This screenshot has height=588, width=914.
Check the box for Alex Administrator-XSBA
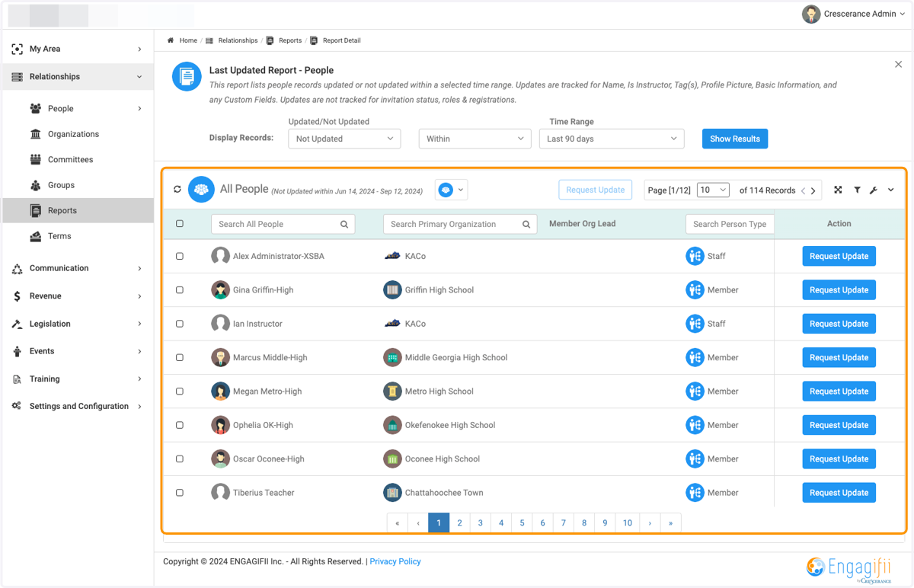click(180, 256)
